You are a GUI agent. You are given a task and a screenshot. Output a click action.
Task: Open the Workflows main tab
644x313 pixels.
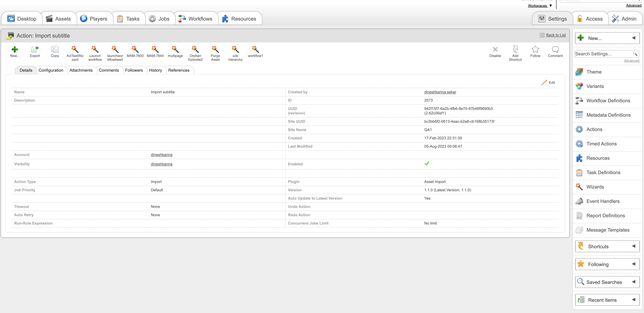pyautogui.click(x=196, y=19)
